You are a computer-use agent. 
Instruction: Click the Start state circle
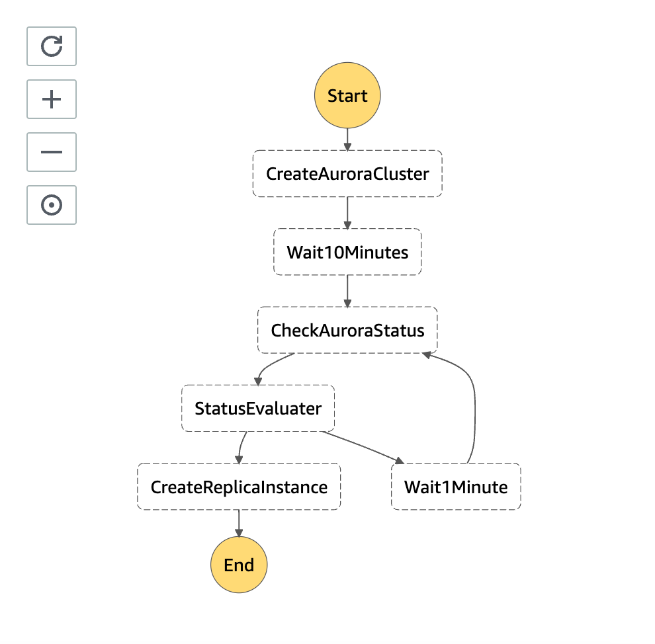click(347, 95)
